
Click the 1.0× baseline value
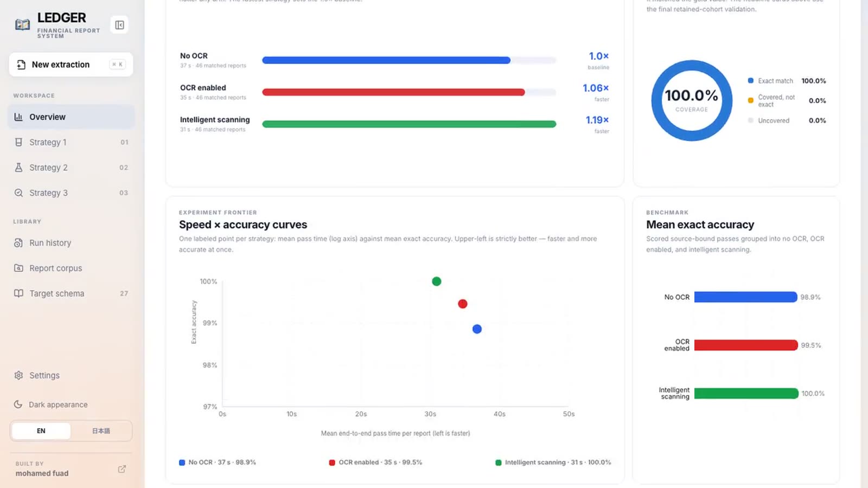(599, 56)
